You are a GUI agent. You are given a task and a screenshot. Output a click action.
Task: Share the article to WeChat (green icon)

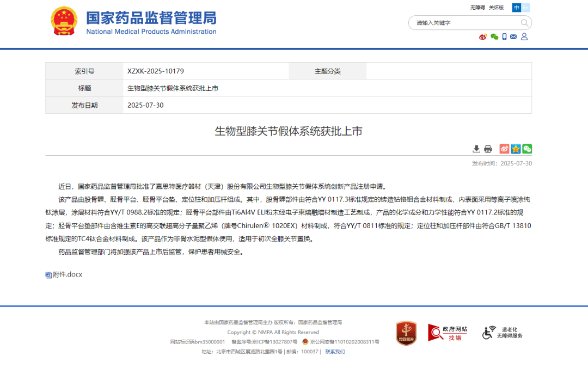point(527,149)
